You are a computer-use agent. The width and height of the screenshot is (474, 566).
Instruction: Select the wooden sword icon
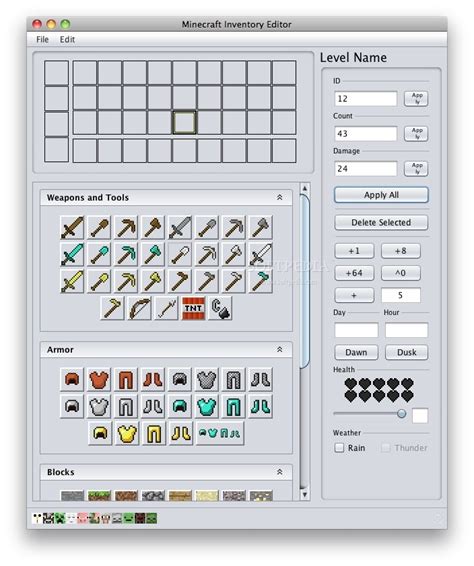(72, 227)
